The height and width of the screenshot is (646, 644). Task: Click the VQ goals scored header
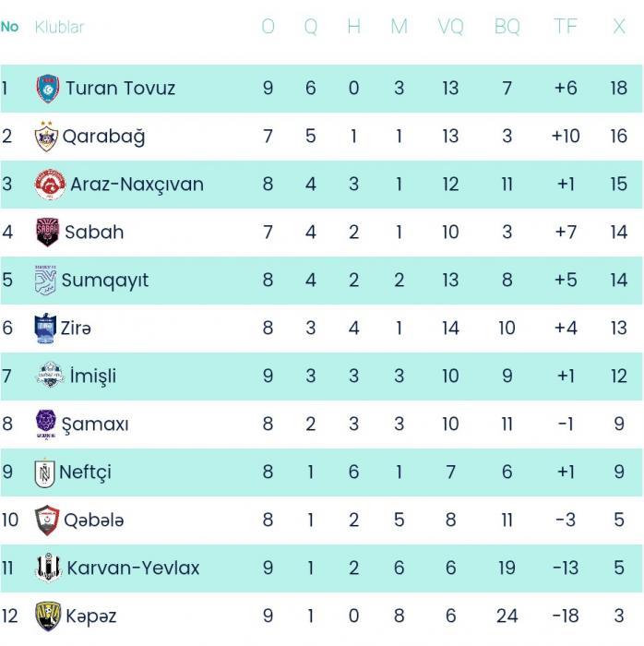point(450,27)
